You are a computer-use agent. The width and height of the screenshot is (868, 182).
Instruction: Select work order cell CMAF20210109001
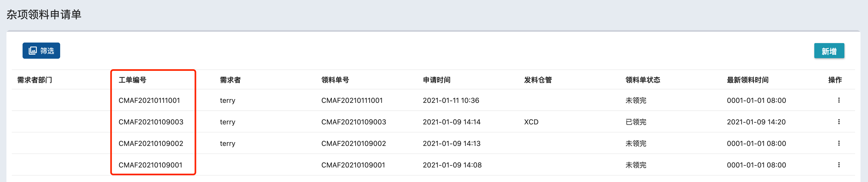(x=150, y=165)
